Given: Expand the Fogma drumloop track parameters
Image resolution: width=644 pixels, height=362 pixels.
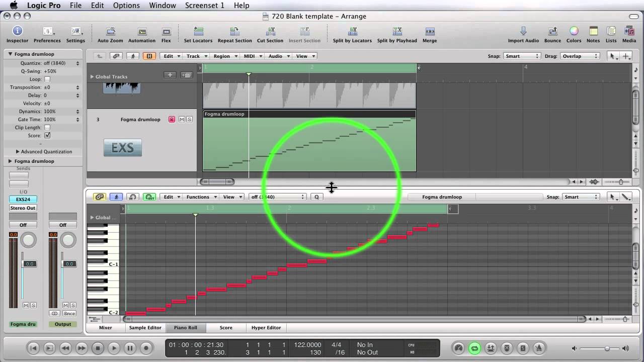Looking at the screenshot, I should click(x=10, y=161).
